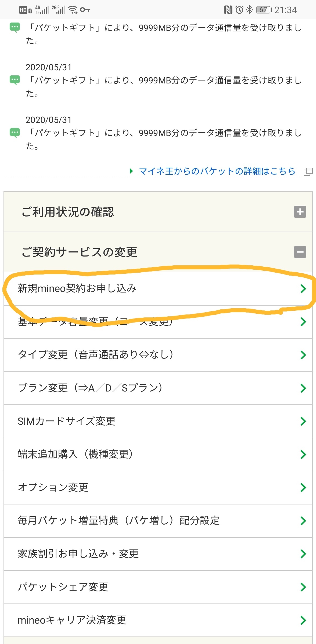Open the マイネ王からのパケットの詳細はこちら link
The image size is (316, 644).
pyautogui.click(x=217, y=171)
